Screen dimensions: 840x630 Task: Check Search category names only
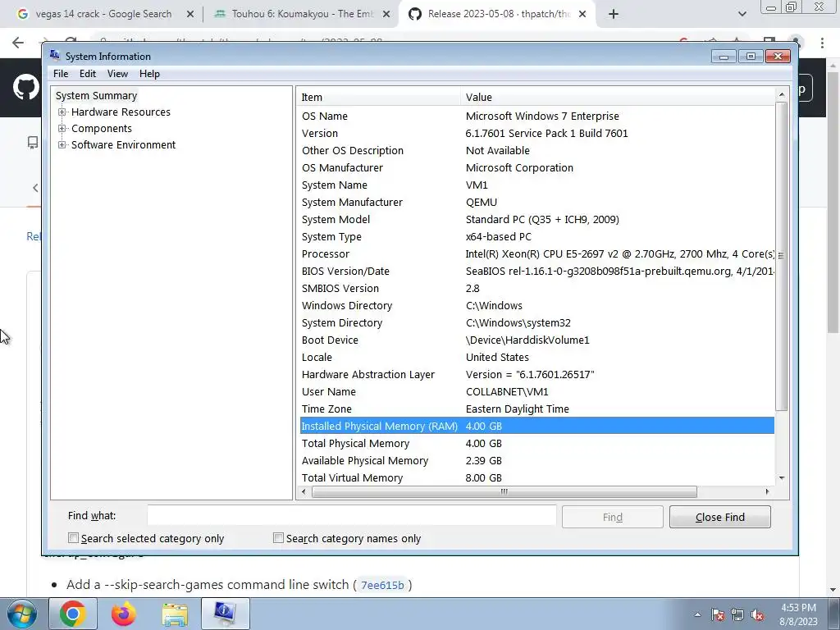click(278, 538)
